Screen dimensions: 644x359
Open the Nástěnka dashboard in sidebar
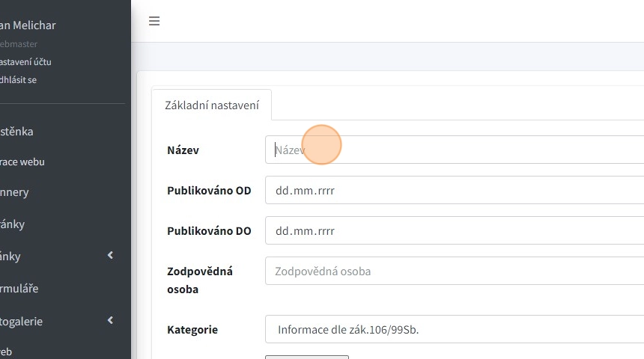pos(16,132)
